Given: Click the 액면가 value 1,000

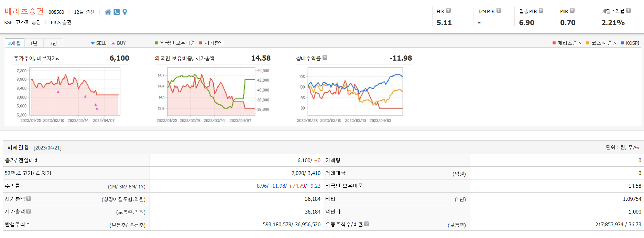Looking at the screenshot, I should click(x=635, y=212).
